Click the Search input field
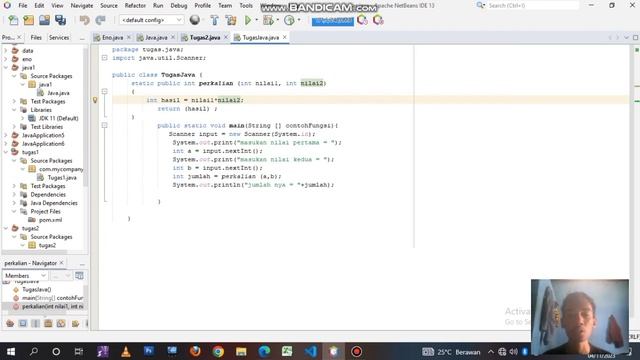640x360 pixels. pos(533,5)
